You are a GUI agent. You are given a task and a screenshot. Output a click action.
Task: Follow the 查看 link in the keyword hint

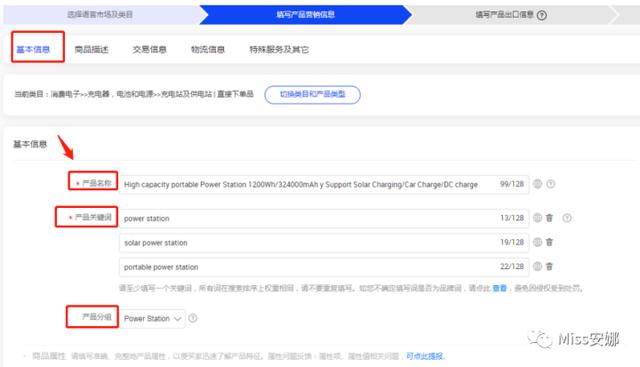500,288
